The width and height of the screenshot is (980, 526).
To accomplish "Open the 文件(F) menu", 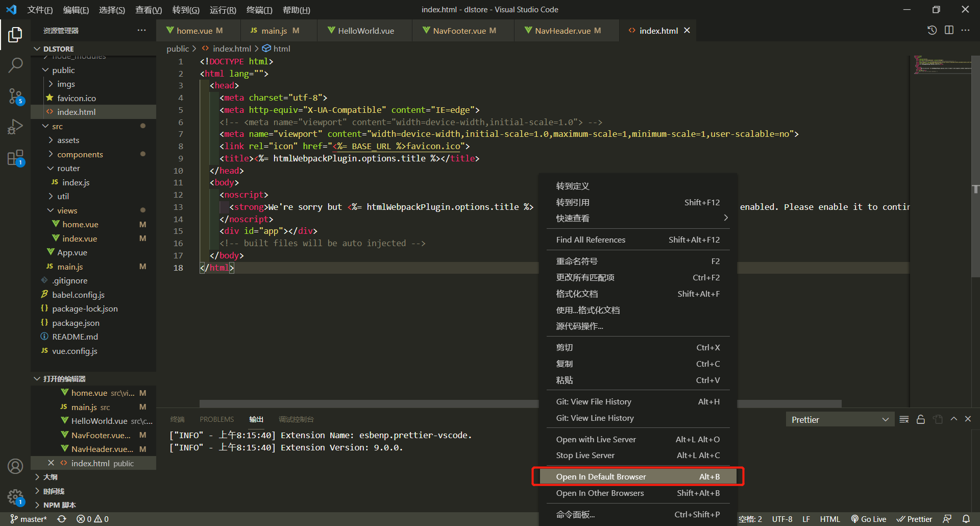I will (40, 10).
